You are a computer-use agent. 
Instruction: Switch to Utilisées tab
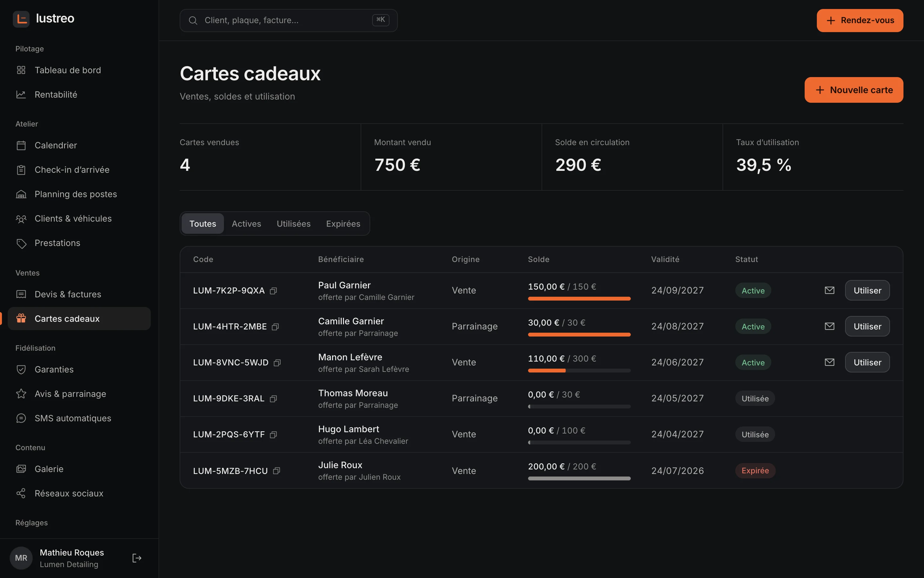pos(293,224)
